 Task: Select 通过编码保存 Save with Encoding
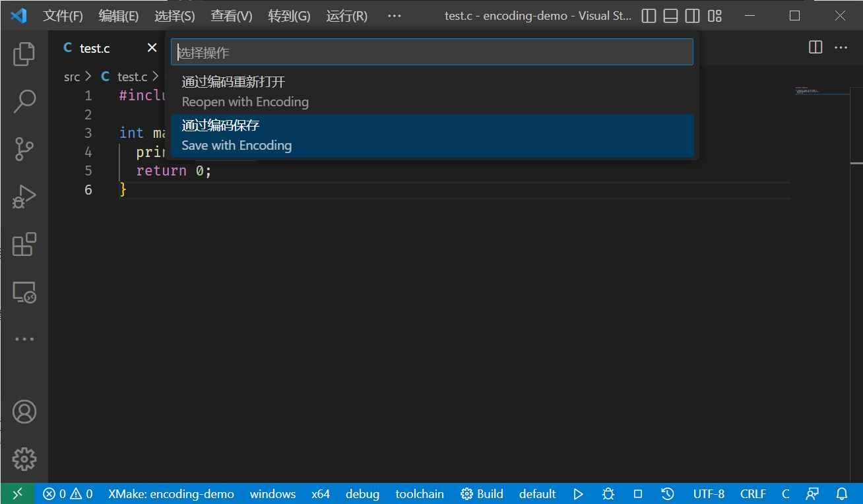pos(432,136)
